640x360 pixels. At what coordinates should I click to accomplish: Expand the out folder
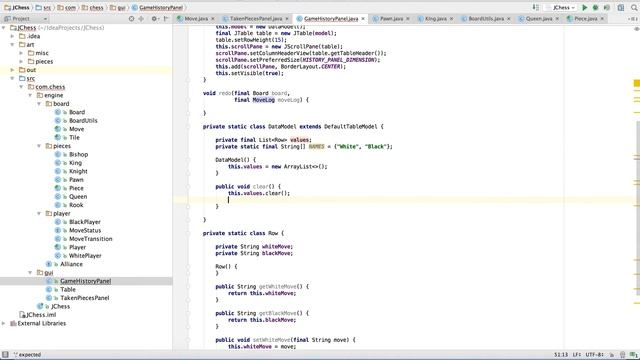pyautogui.click(x=13, y=70)
